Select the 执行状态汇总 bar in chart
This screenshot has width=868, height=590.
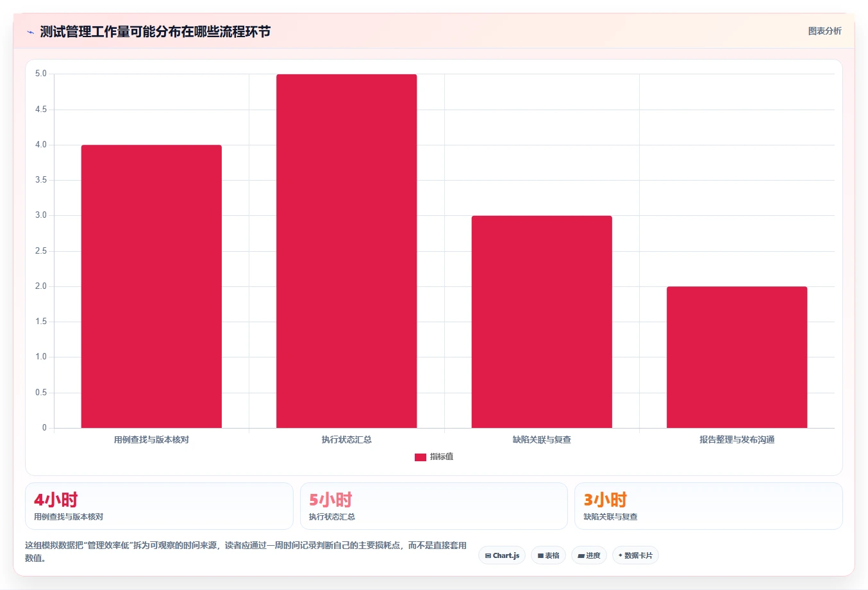(347, 251)
